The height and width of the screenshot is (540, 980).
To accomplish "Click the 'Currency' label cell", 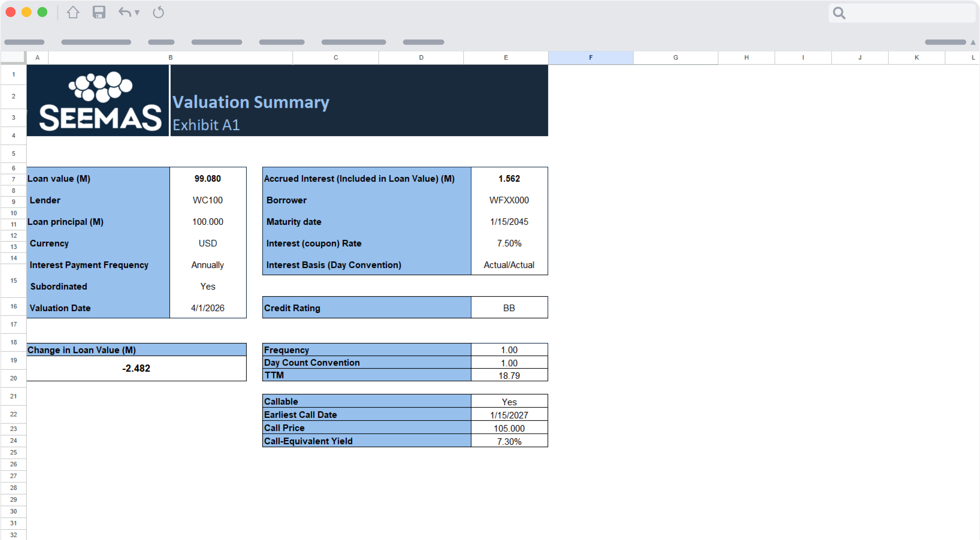I will pos(98,244).
